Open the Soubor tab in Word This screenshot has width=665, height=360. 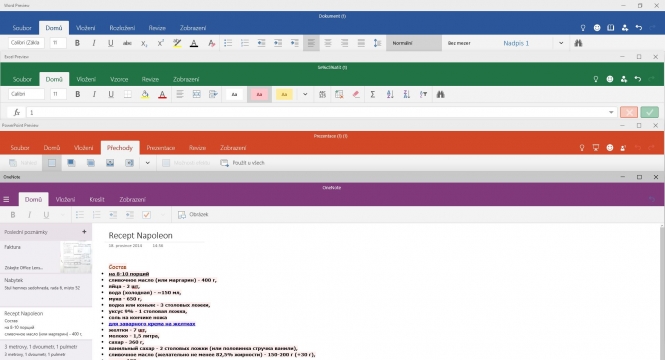coord(22,28)
